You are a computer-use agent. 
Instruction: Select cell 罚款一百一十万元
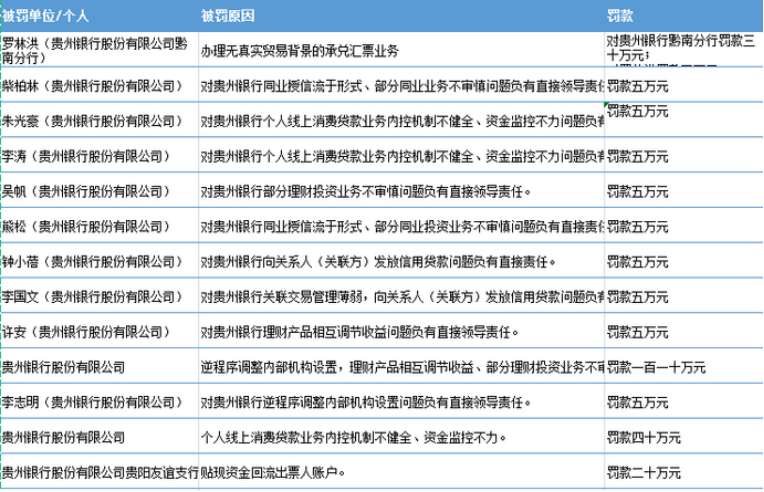pyautogui.click(x=684, y=365)
